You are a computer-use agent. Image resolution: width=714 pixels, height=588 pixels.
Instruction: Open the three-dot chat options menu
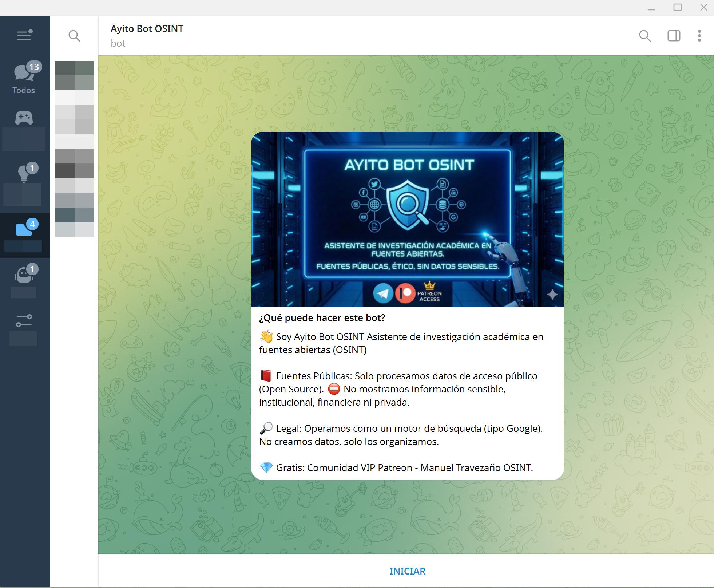point(699,36)
